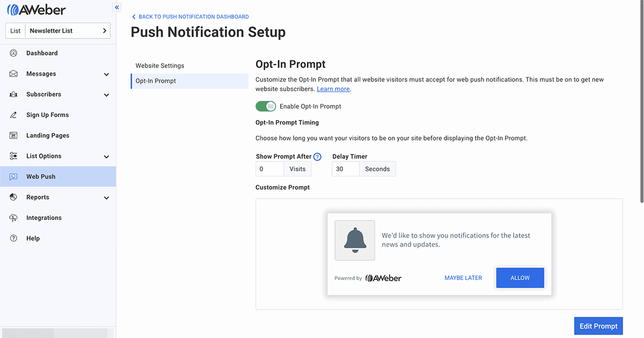Click the Sign Up Forms pencil icon
Screen dimensions: 644x338
pyautogui.click(x=13, y=115)
